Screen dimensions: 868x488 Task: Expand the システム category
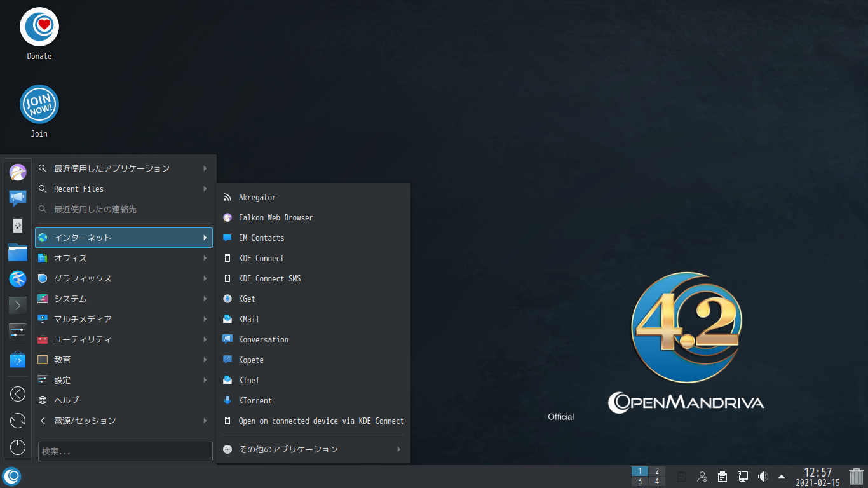[x=124, y=299]
